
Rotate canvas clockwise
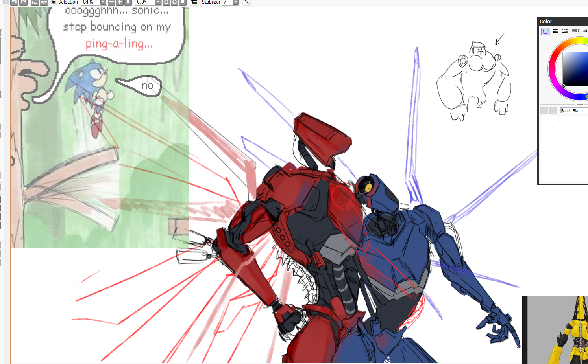click(174, 2)
